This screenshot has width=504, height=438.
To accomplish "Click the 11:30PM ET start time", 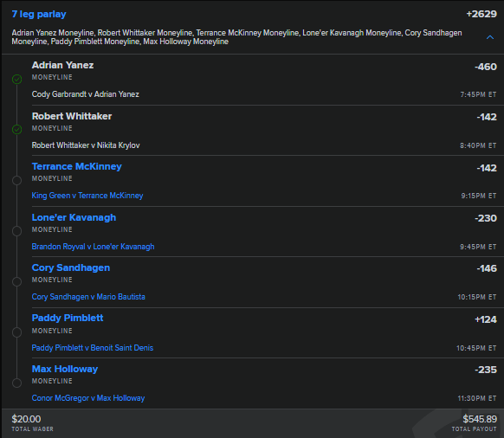I will (477, 398).
